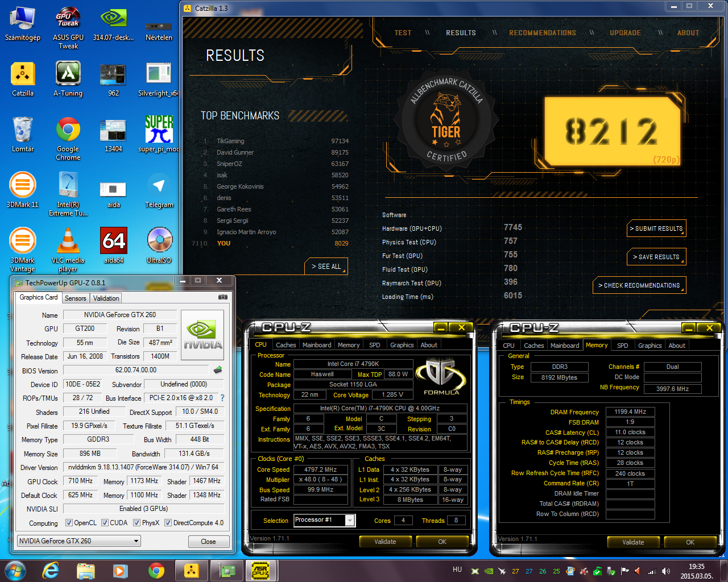Open Graphics tab in right CPU-Z window
Image resolution: width=728 pixels, height=582 pixels.
650,346
